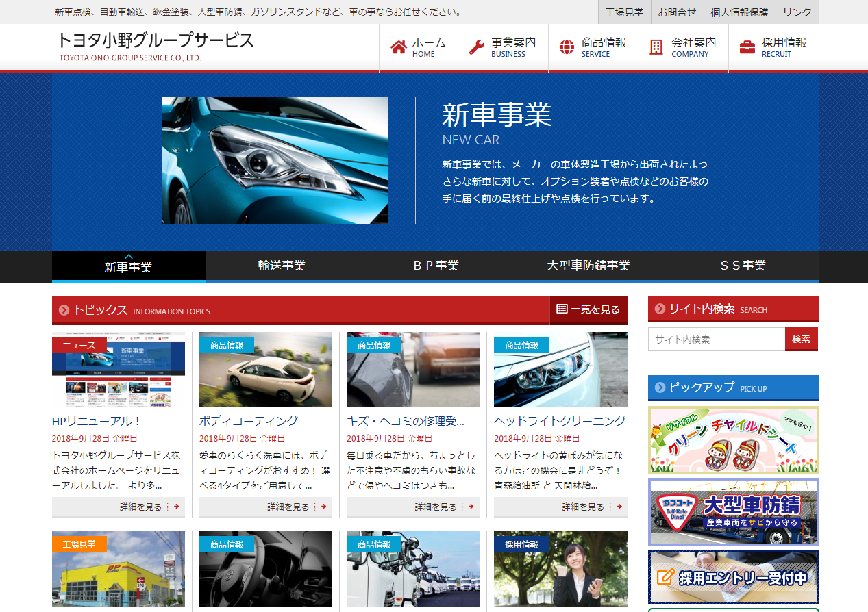Click the キズ・ヘコミの修理受... article title
This screenshot has width=868, height=612.
pyautogui.click(x=406, y=421)
